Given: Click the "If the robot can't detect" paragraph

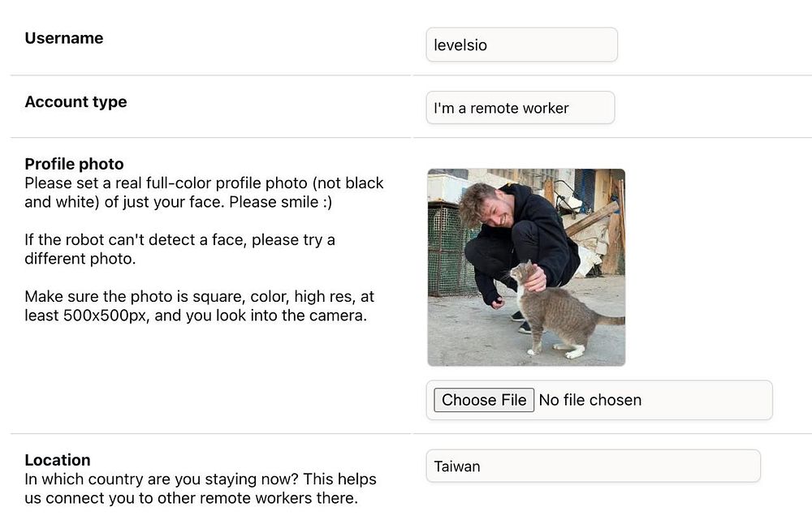Looking at the screenshot, I should (179, 250).
